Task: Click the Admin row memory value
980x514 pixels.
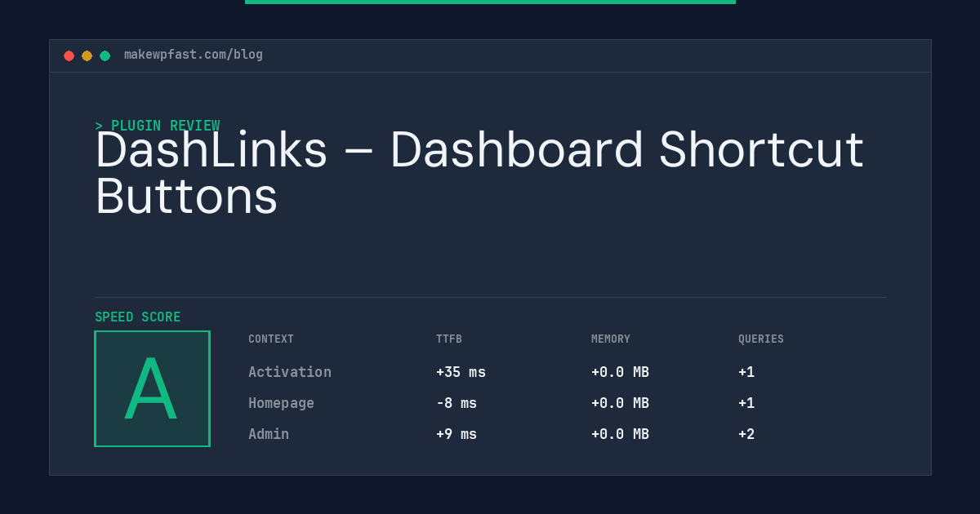Action: pyautogui.click(x=620, y=434)
